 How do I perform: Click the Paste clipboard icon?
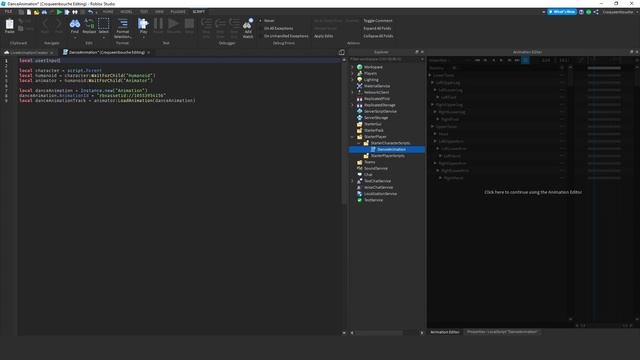click(9, 25)
